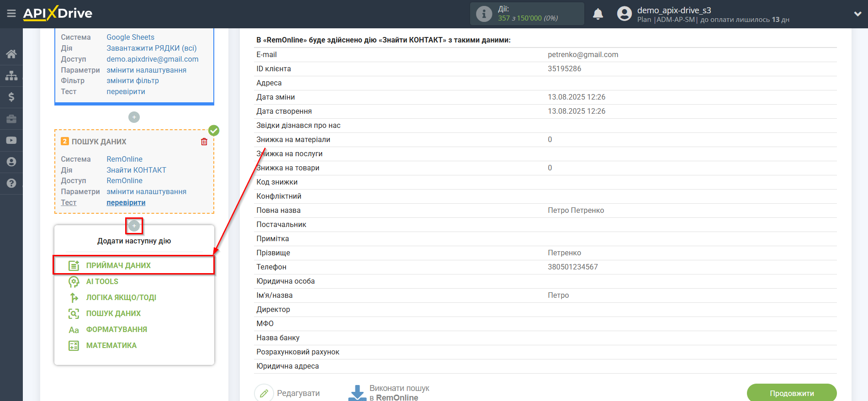Screen dimensions: 868x401
Task: Click the actions counter 357 з 150'000
Action: click(528, 18)
